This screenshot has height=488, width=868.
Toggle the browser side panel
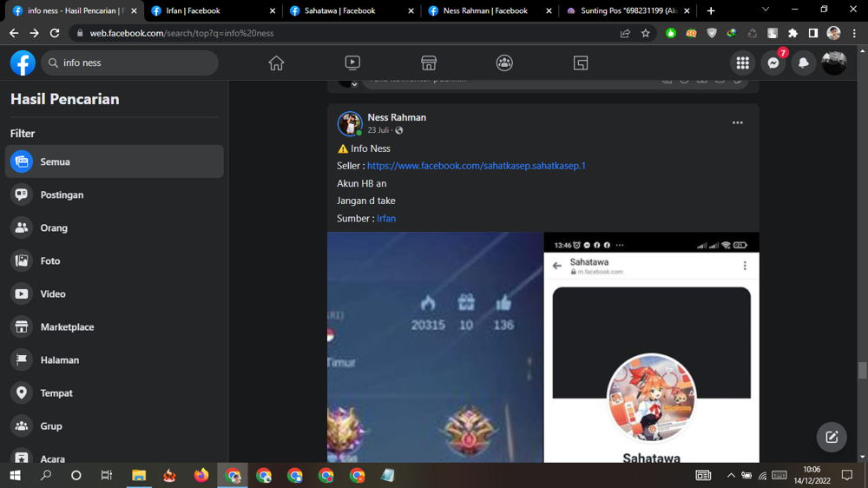click(813, 33)
